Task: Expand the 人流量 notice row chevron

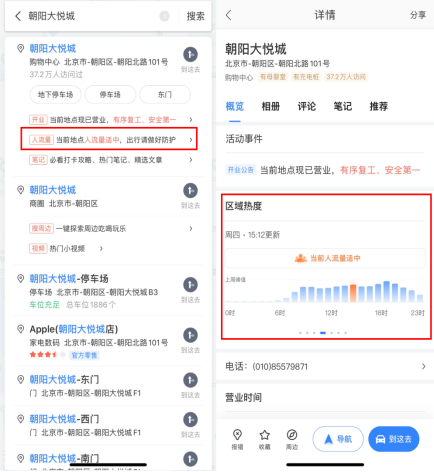Action: 191,140
